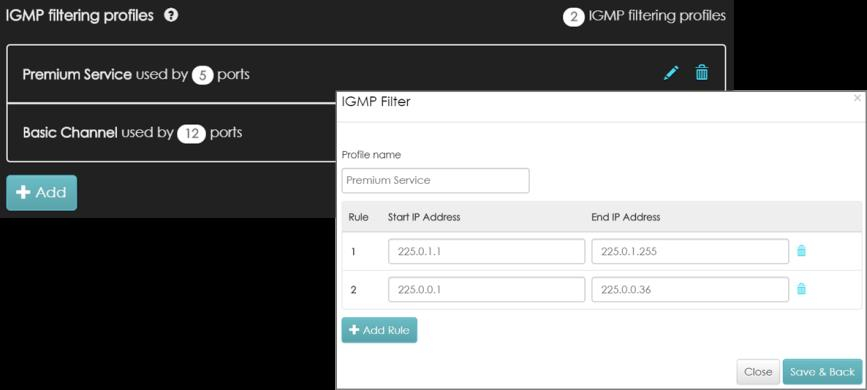The width and height of the screenshot is (867, 390).
Task: Select rule 1 End IP Address field
Action: [x=690, y=252]
